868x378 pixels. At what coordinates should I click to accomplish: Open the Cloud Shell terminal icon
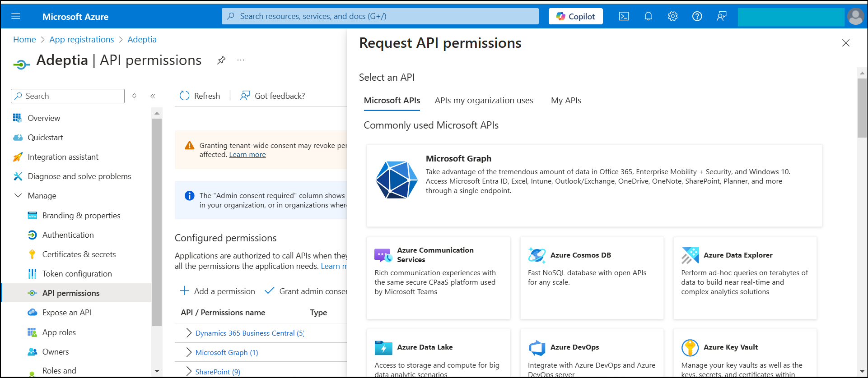(x=624, y=17)
